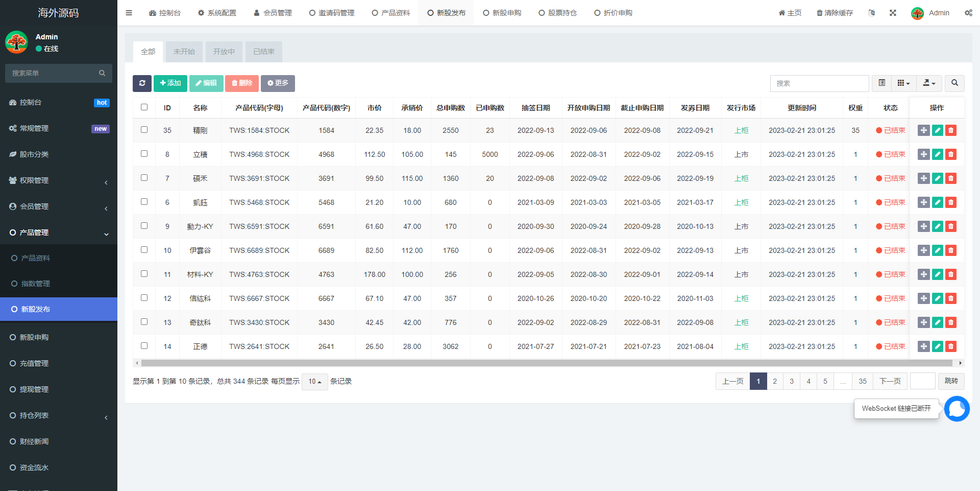
Task: Click the horizontal table scrollbar
Action: pos(546,363)
